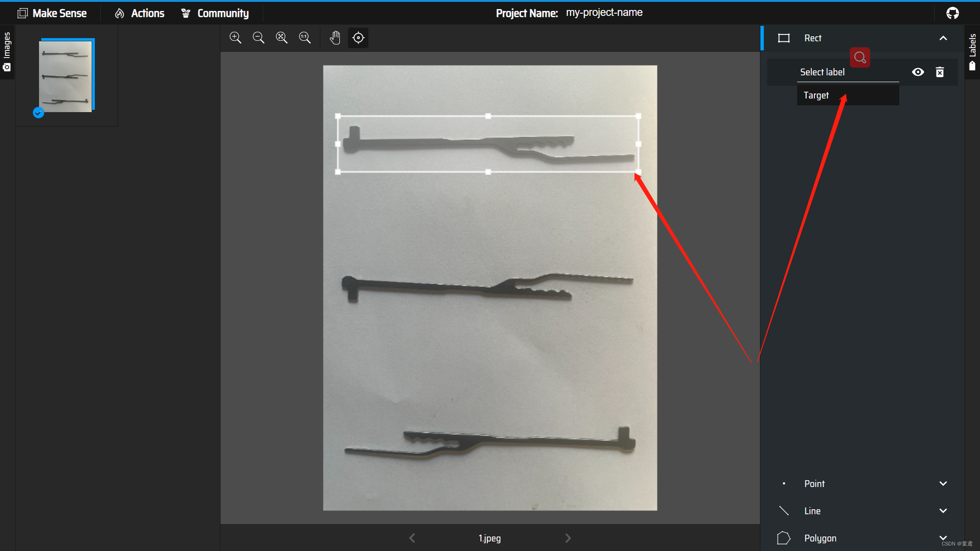The height and width of the screenshot is (551, 980).
Task: Select the hand drag tool
Action: pos(335,38)
